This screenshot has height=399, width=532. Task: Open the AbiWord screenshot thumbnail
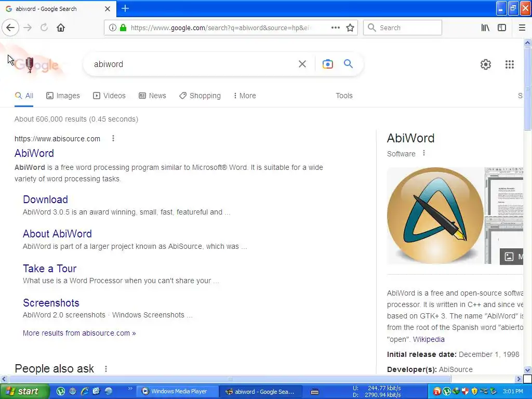(x=504, y=192)
